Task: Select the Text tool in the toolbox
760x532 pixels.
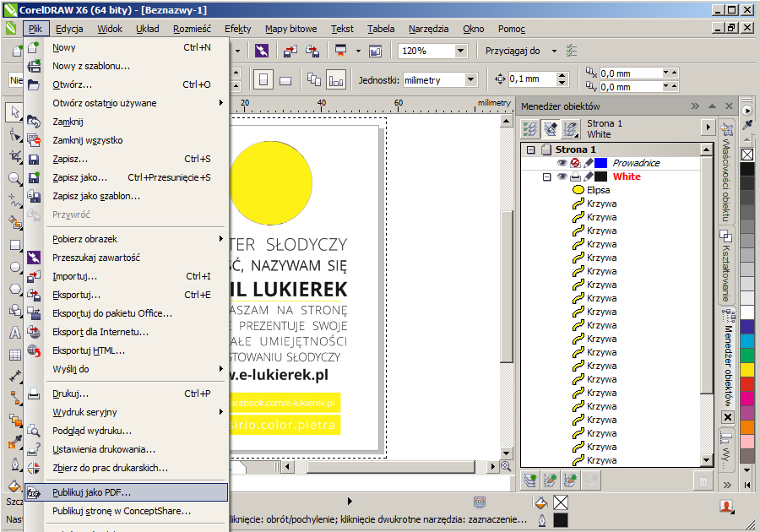Action: pyautogui.click(x=15, y=333)
